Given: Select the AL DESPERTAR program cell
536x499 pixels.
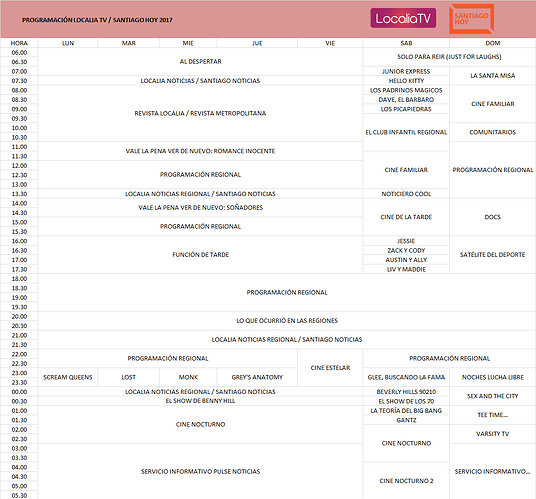Looking at the screenshot, I should (200, 62).
